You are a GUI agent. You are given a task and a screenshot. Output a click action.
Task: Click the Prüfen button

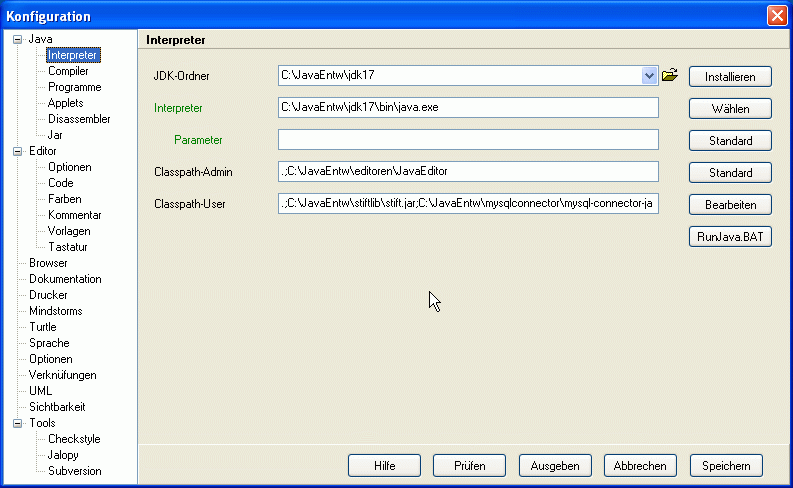pos(469,466)
